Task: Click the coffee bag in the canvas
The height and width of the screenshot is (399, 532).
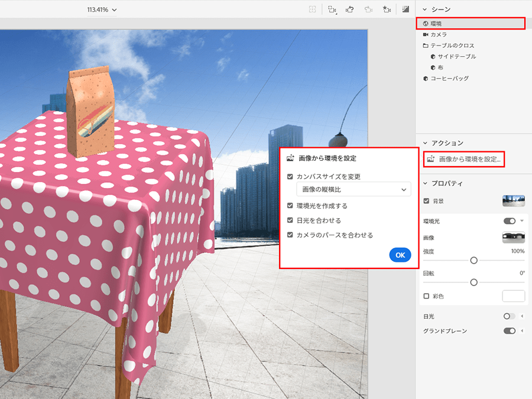Action: pos(90,112)
